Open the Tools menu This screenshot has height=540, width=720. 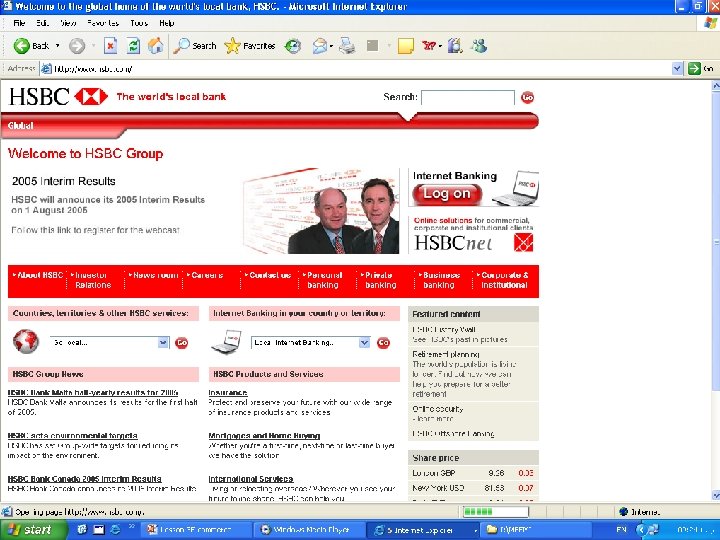pyautogui.click(x=139, y=23)
